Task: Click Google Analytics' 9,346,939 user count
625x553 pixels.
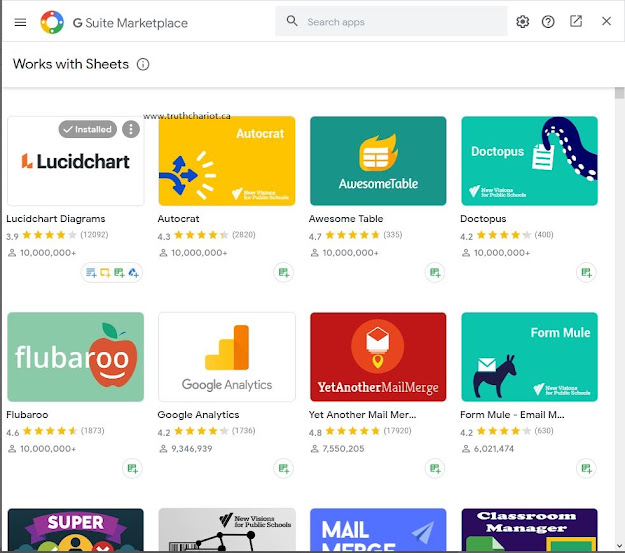Action: tap(192, 449)
